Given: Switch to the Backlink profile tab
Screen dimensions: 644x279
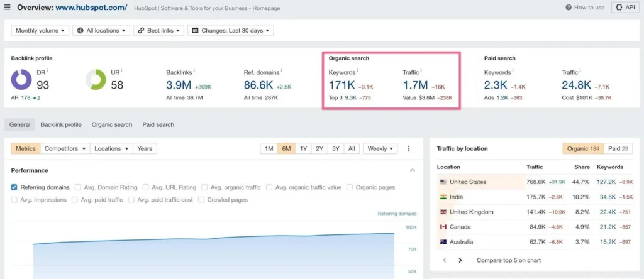Looking at the screenshot, I should pos(61,124).
